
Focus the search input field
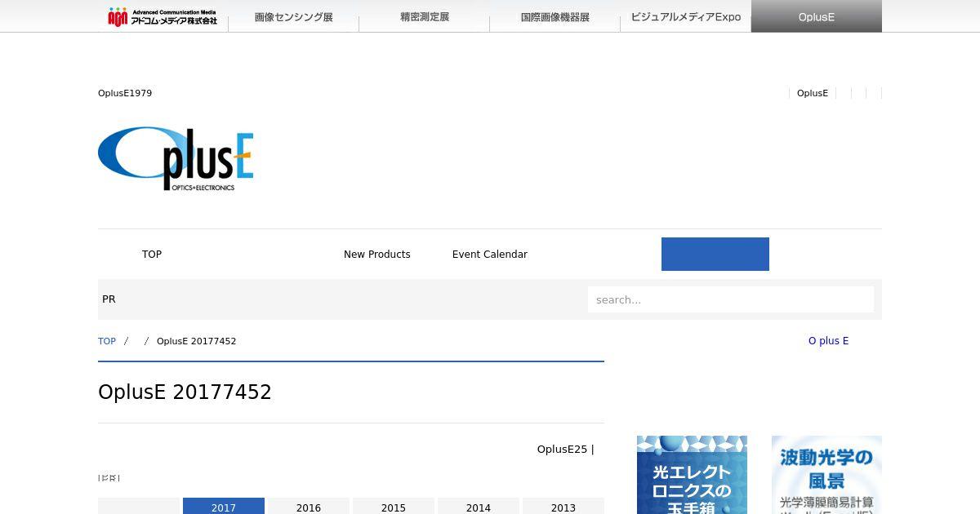point(731,299)
